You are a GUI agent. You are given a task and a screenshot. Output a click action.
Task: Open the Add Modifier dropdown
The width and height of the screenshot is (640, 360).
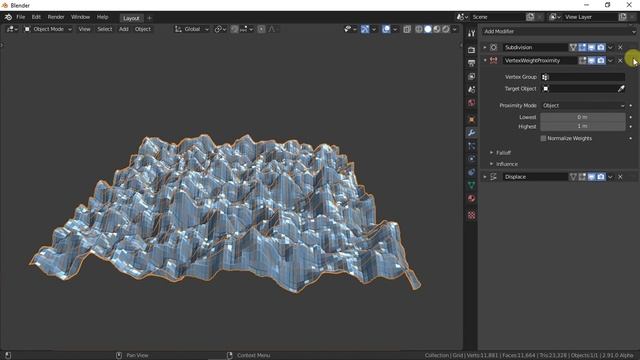(x=559, y=31)
